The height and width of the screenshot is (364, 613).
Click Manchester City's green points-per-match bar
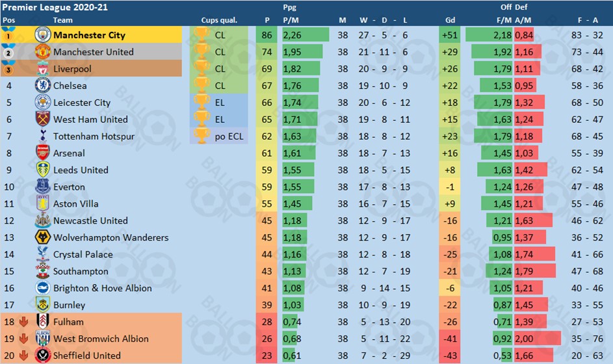click(x=303, y=35)
